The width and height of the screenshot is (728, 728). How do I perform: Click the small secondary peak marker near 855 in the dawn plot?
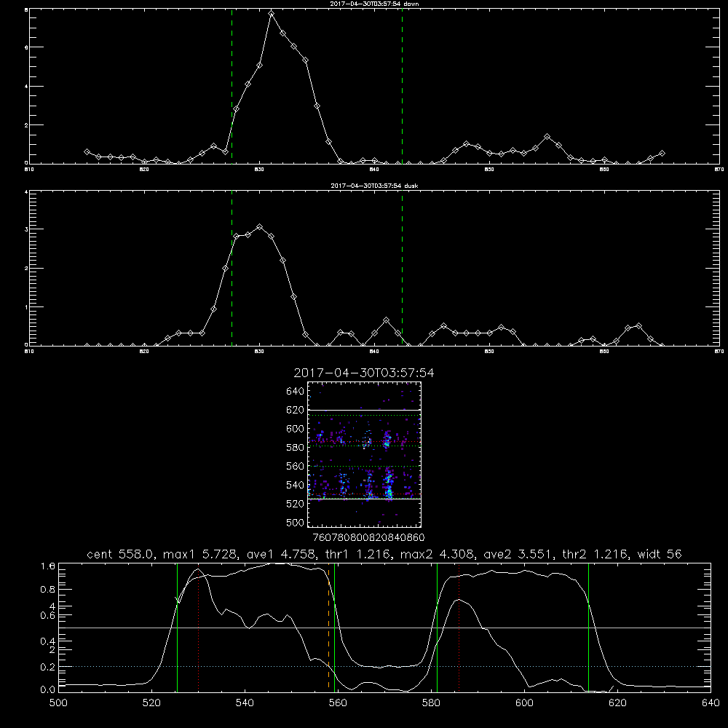[547, 137]
